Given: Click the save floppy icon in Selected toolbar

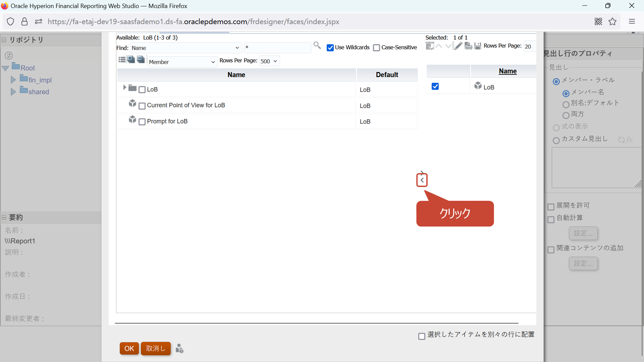Looking at the screenshot, I should click(x=478, y=46).
